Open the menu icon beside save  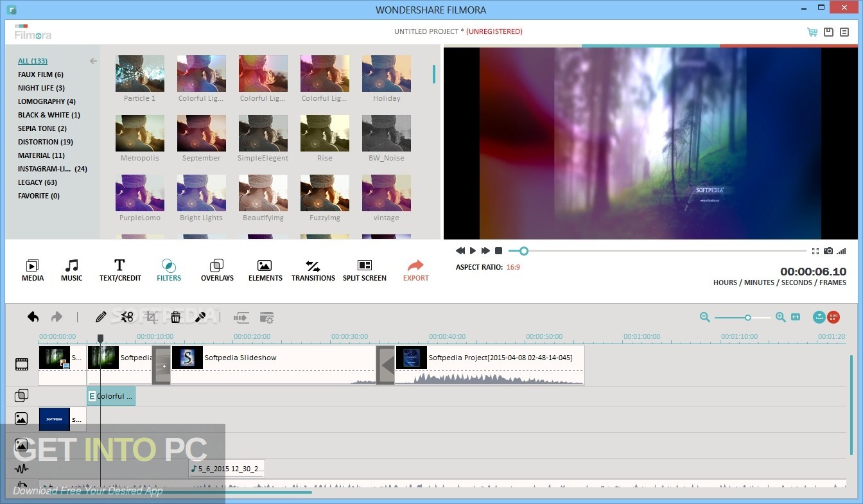tap(844, 32)
